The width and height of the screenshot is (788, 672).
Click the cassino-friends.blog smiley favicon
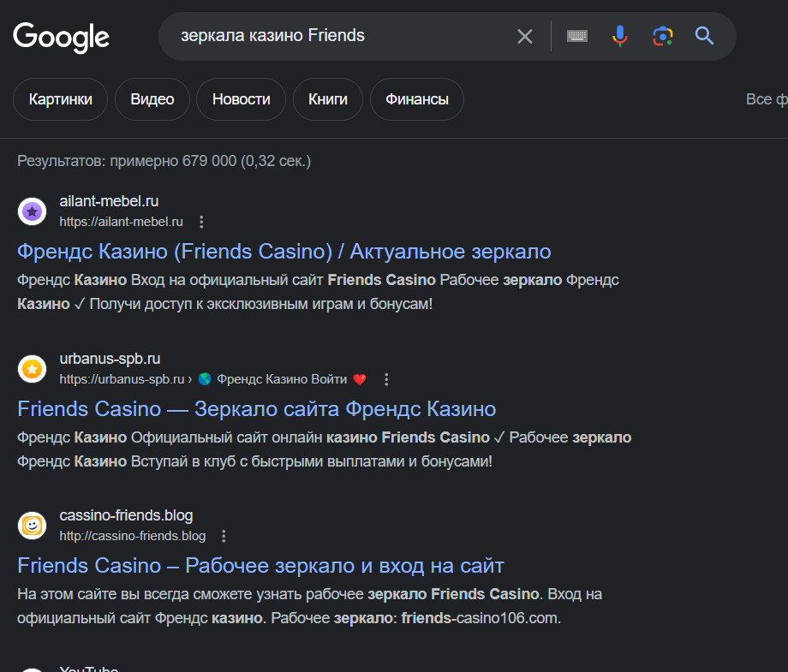[x=33, y=526]
